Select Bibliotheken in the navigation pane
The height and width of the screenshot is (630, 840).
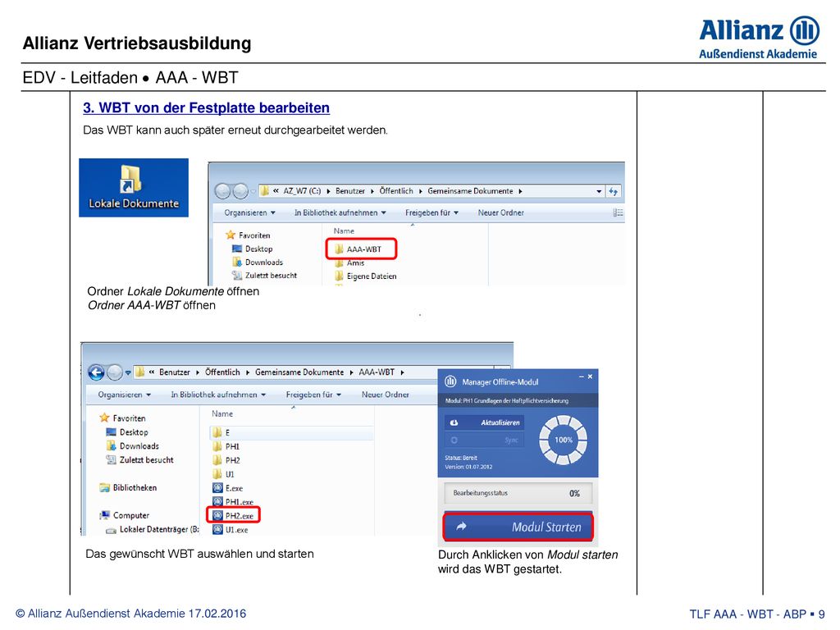point(128,487)
